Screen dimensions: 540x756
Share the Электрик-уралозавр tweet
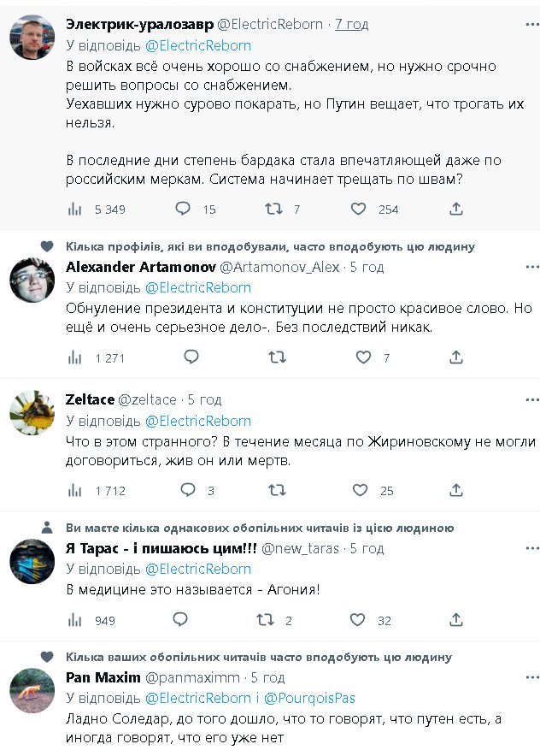pos(456,209)
